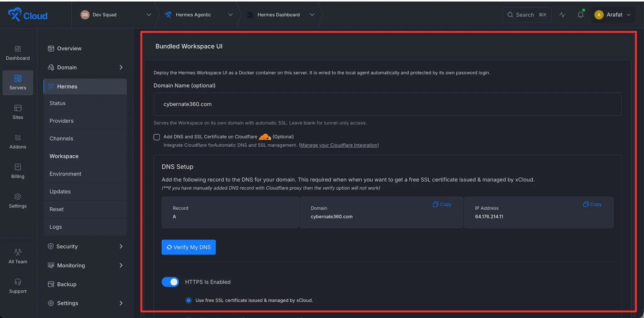The image size is (644, 318).
Task: Click the Dev Squad DS avatar
Action: tap(85, 15)
